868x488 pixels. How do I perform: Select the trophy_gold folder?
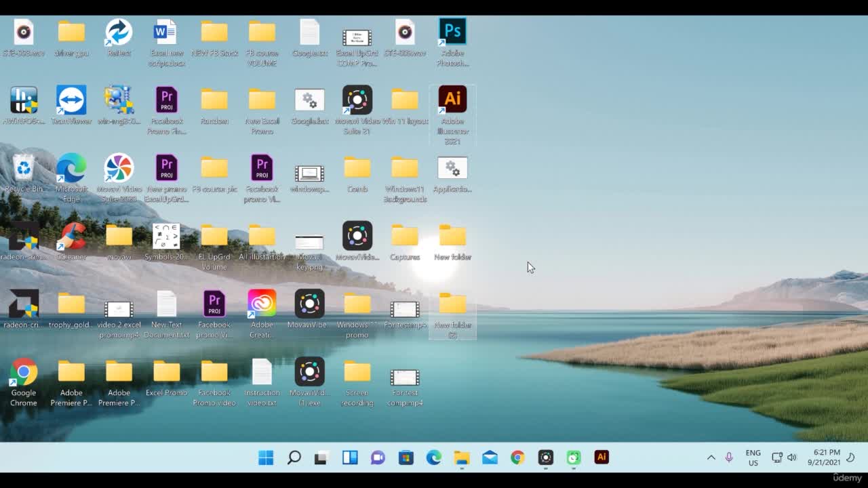pos(71,308)
